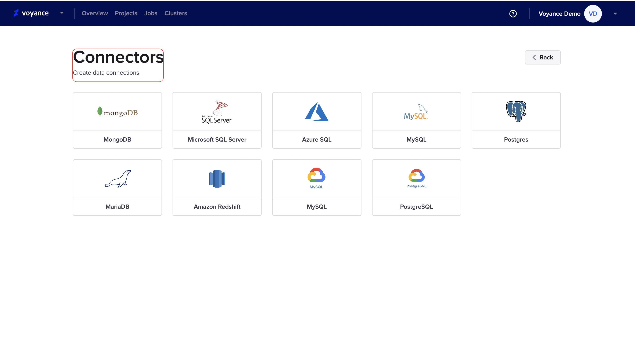Screen dimensions: 635x364
Task: Click the VD user avatar
Action: (593, 13)
